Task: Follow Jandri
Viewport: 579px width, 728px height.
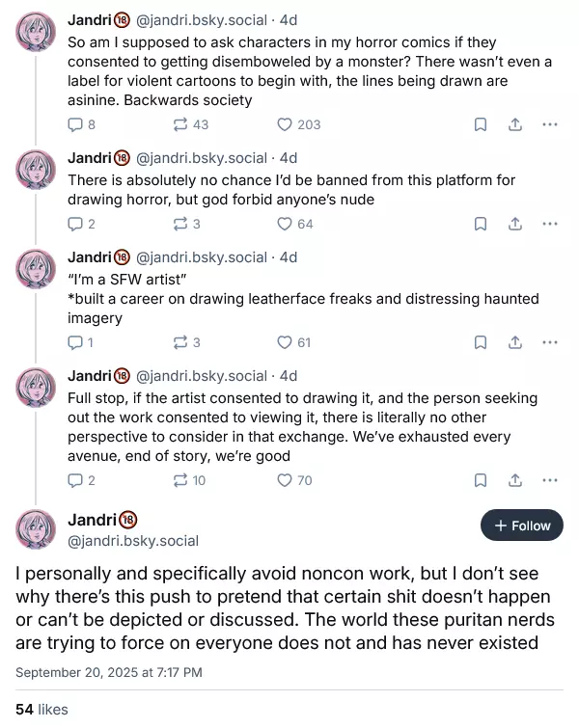Action: tap(522, 526)
